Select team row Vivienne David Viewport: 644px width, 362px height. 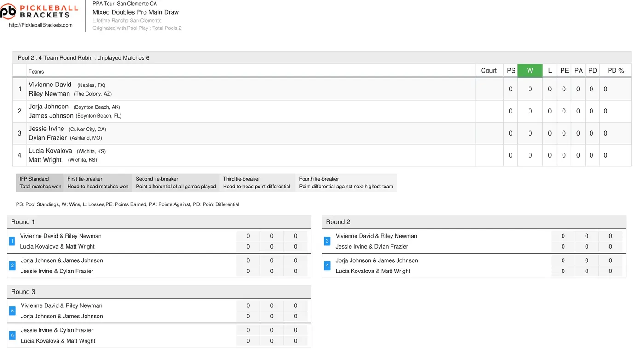[x=322, y=89]
